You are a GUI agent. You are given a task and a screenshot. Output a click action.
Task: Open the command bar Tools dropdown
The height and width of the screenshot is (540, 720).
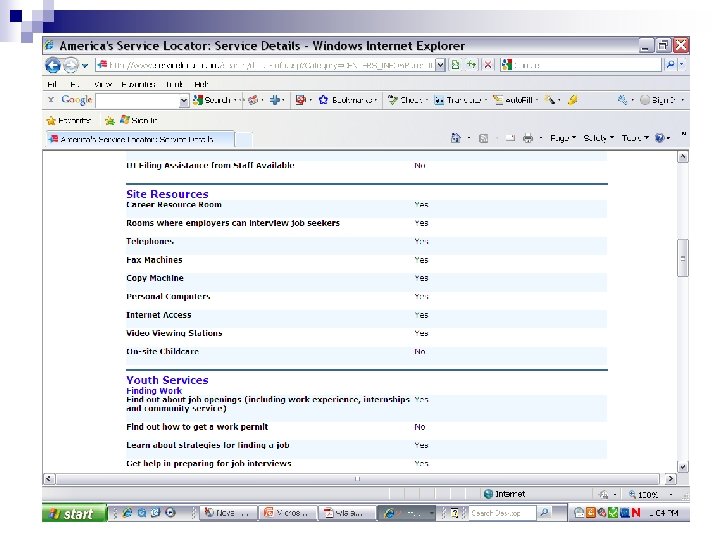click(x=635, y=138)
